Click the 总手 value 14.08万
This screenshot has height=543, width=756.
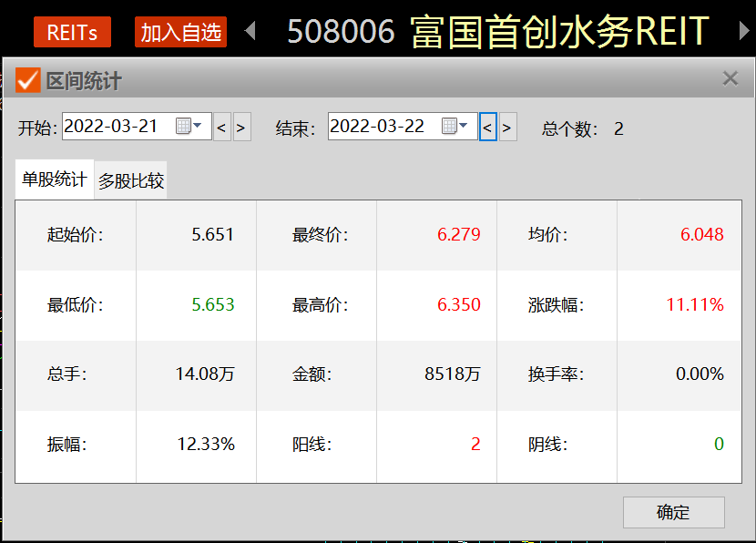(205, 374)
